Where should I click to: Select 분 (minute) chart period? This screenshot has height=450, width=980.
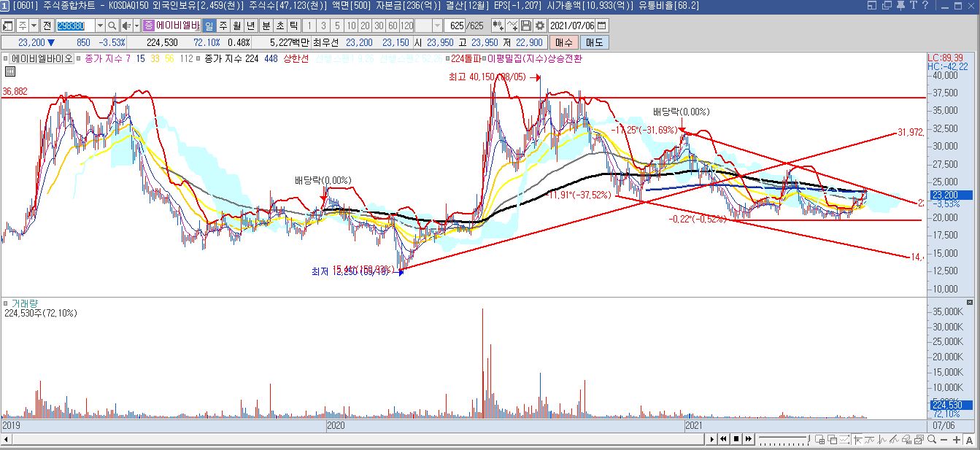pyautogui.click(x=266, y=26)
